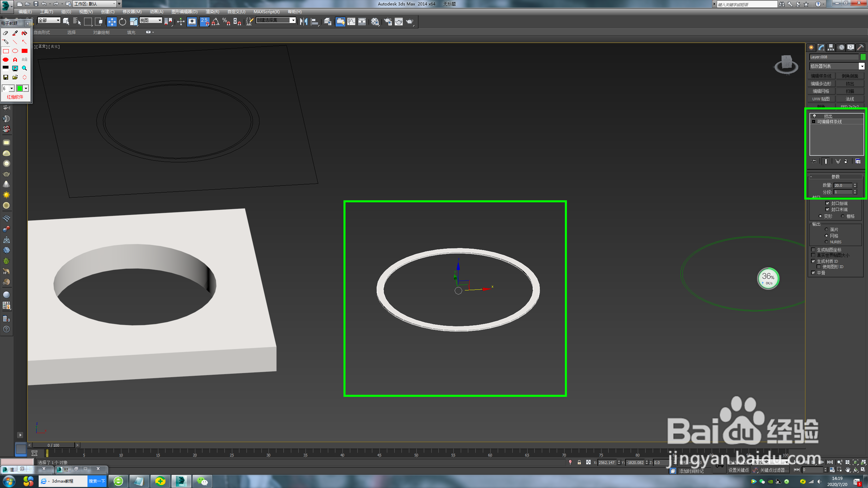The image size is (868, 488).
Task: Activate the Rotate tool in toolbar
Action: coord(122,22)
